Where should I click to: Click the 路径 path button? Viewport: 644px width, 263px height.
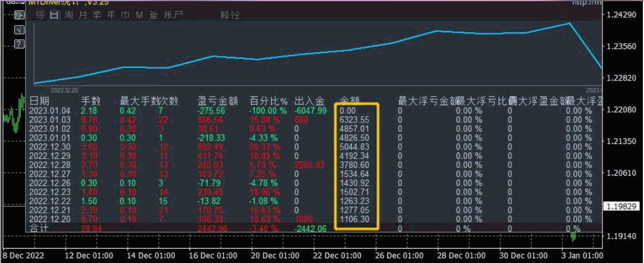(x=230, y=16)
